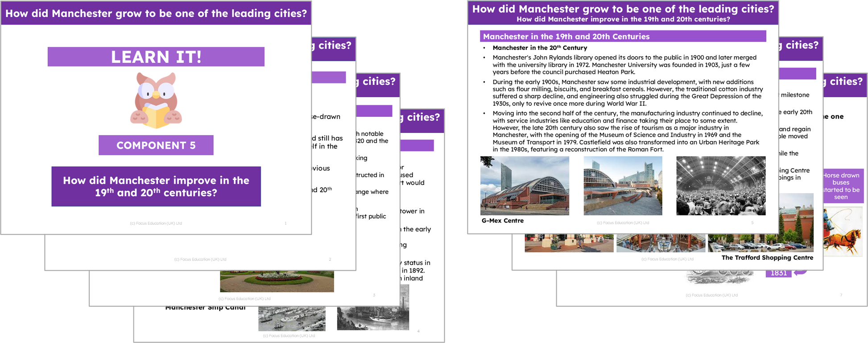868x343 pixels.
Task: Click the 'How did Manchester improve' purple box
Action: pos(156,186)
